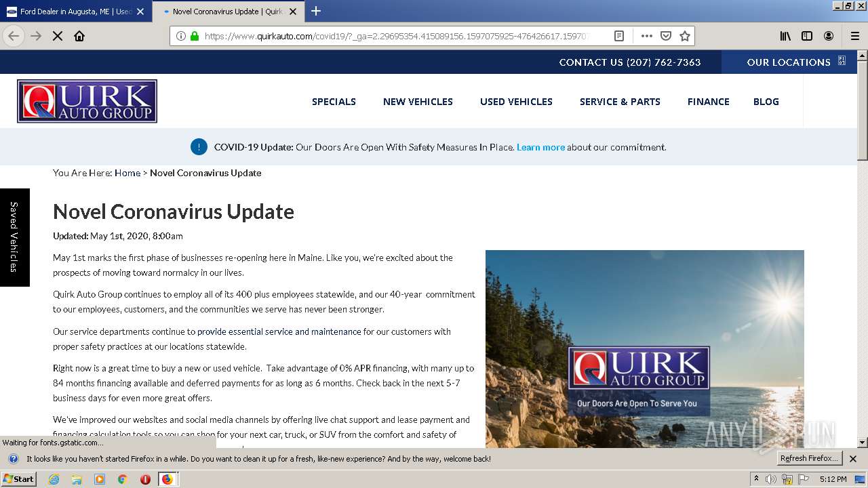Screen dimensions: 868x488
Task: Select the Firefox taskbar button
Action: click(x=168, y=479)
